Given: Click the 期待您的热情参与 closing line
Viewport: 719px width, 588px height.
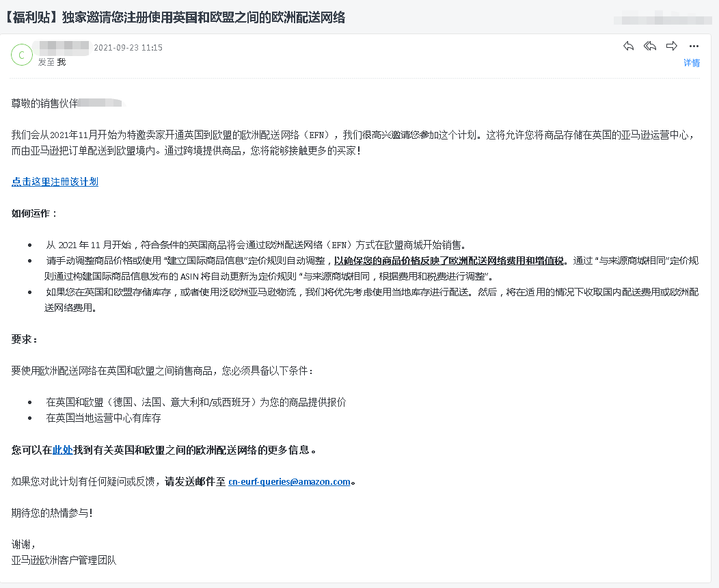Looking at the screenshot, I should [50, 512].
